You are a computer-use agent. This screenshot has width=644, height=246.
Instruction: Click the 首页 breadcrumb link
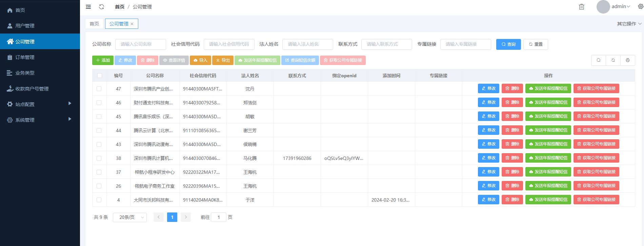pyautogui.click(x=120, y=7)
